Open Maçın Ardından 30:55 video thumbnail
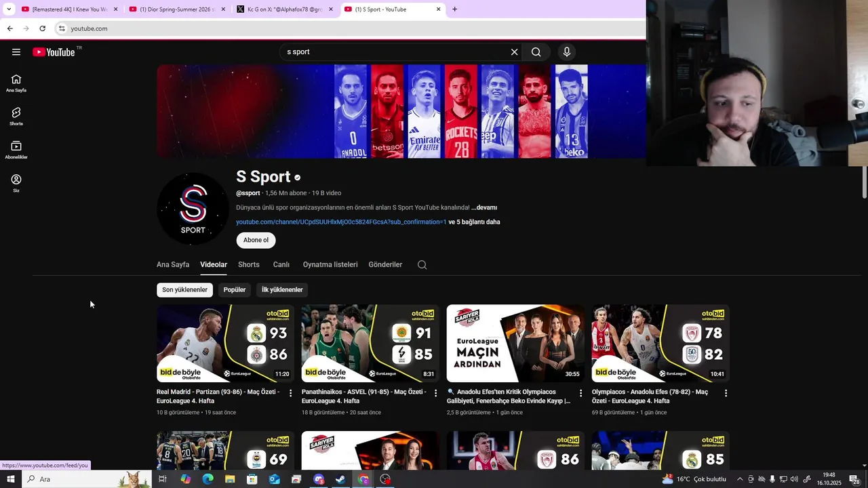Viewport: 868px width, 488px height. tap(515, 343)
